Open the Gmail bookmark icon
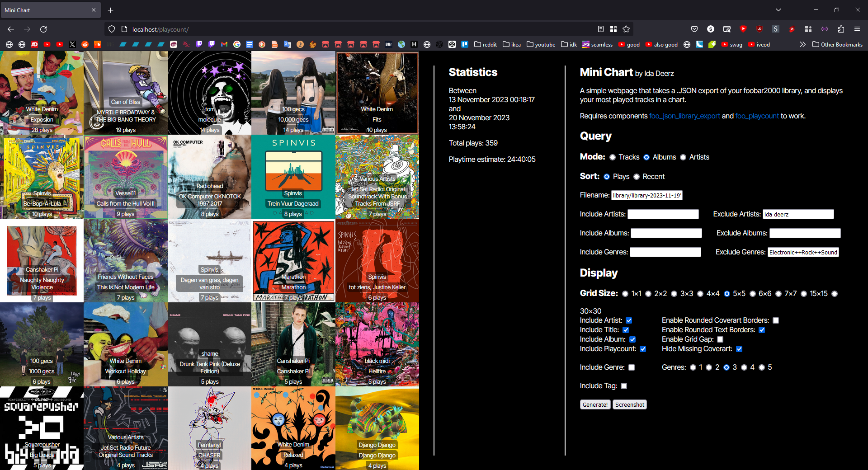The image size is (868, 470). point(224,44)
